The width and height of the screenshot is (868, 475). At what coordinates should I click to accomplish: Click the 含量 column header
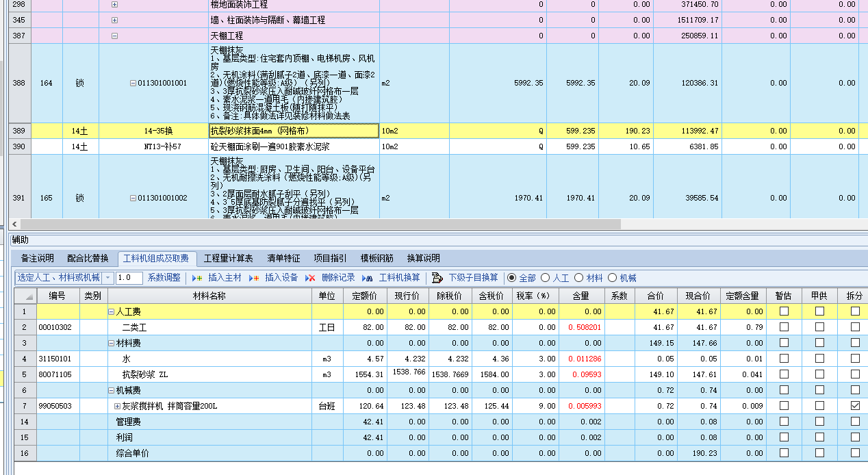[581, 296]
